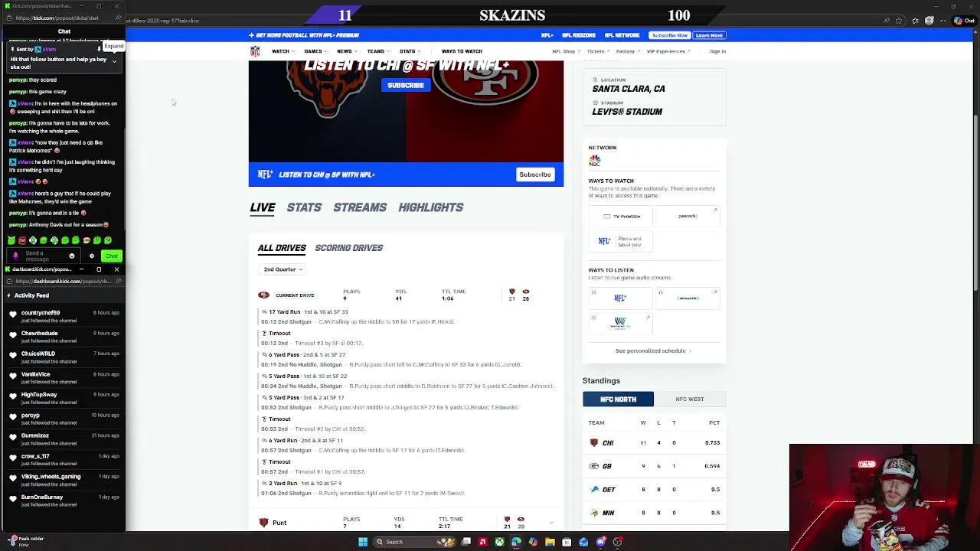
Task: Click Subscribe Now in top bar
Action: (x=670, y=35)
